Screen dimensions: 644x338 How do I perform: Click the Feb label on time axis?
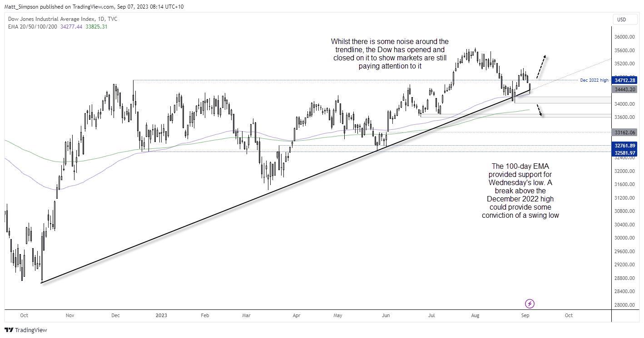(204, 315)
